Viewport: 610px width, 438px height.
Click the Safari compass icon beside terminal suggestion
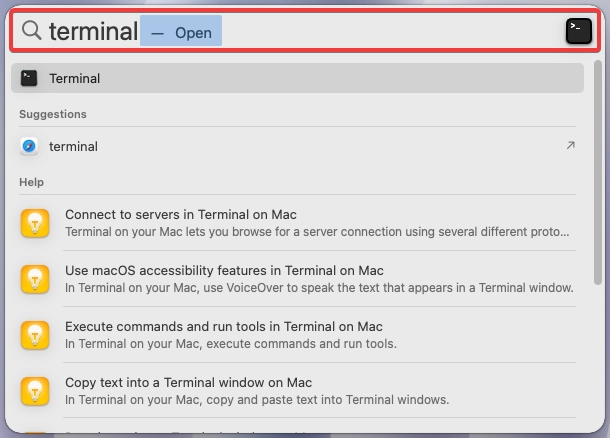(x=29, y=146)
